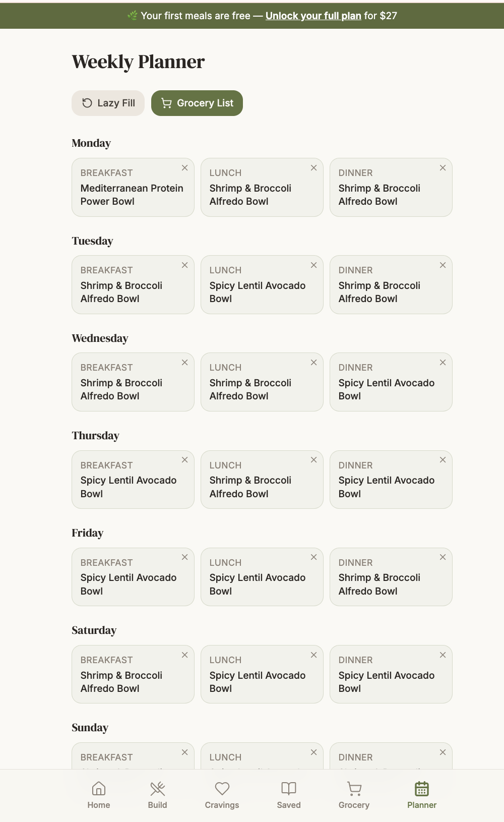
Task: Remove Saturday dinner with its X icon
Action: coord(443,655)
